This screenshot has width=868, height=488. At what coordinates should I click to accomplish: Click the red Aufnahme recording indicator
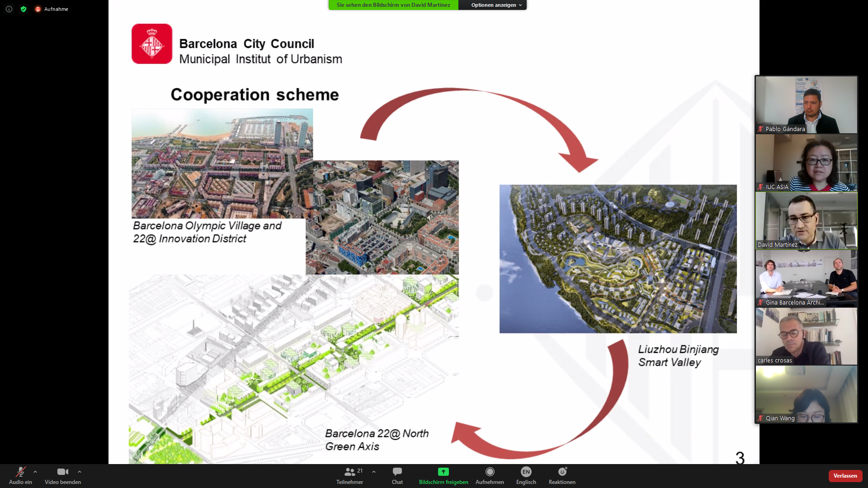point(38,9)
